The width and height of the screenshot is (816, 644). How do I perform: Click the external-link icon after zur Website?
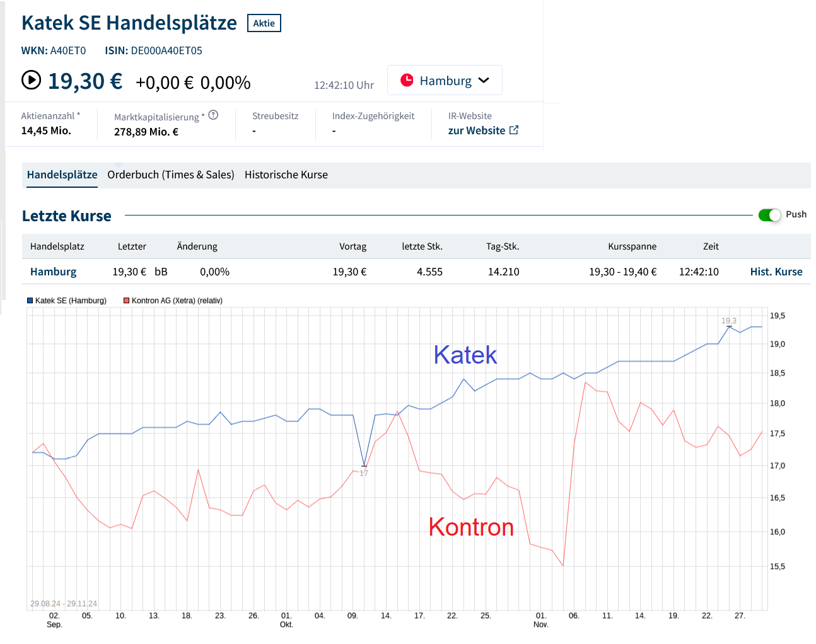coord(514,129)
